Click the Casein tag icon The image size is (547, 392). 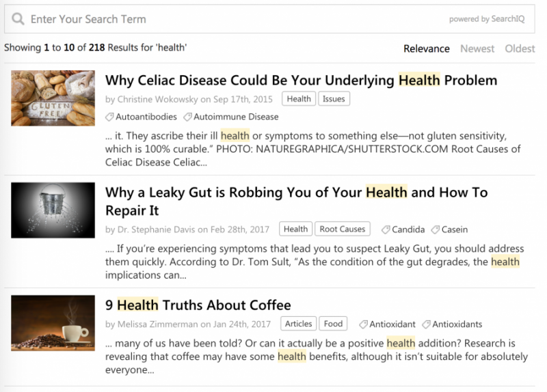click(435, 229)
